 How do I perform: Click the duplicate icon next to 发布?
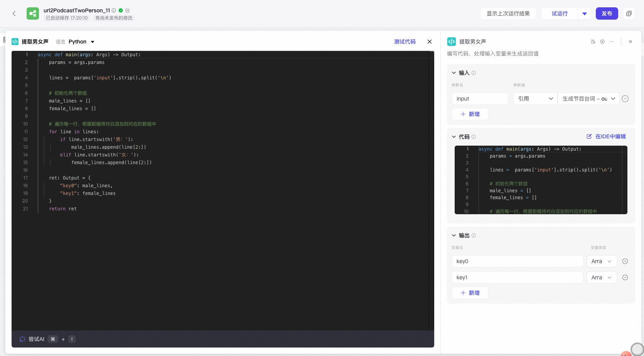(629, 13)
